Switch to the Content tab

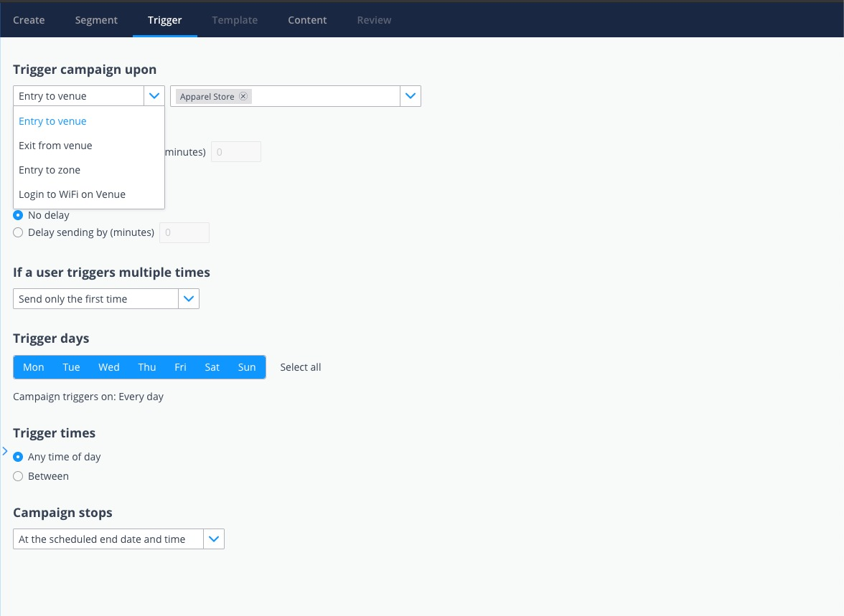tap(307, 20)
